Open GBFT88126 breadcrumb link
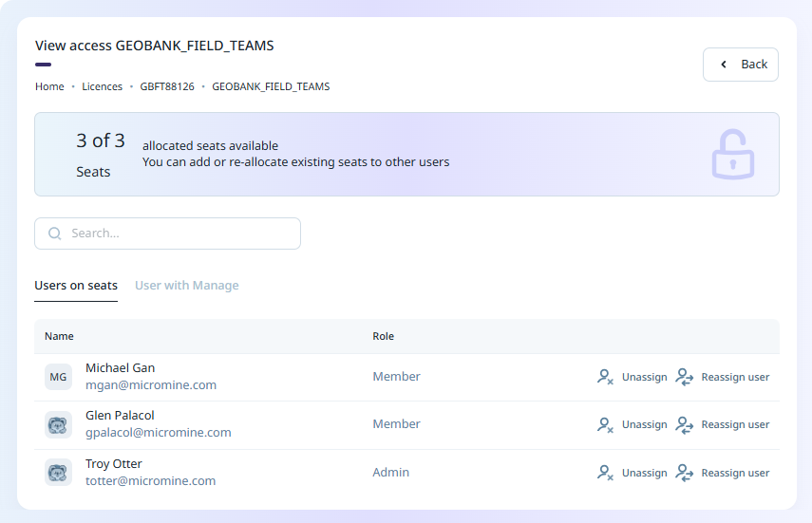Screen dimensions: 812x523 click(167, 86)
